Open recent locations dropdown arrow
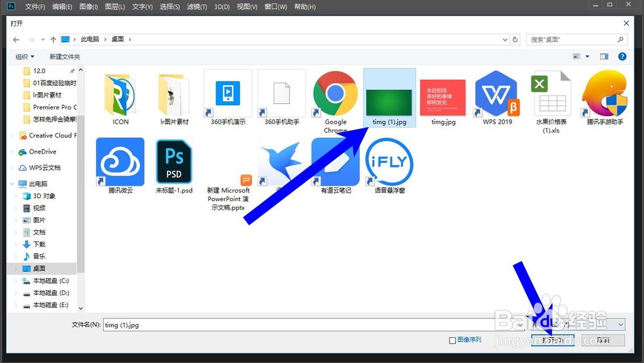Screen dimensions: 644x363 click(x=43, y=39)
